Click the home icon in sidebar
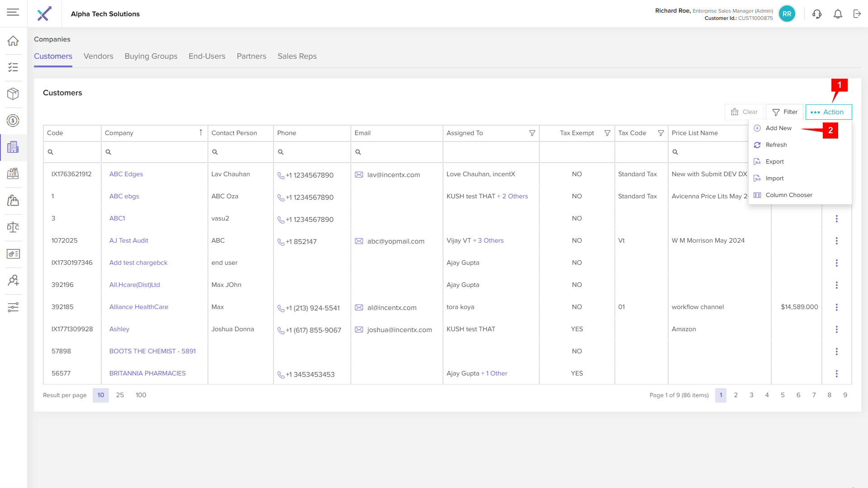This screenshot has width=868, height=488. (13, 41)
